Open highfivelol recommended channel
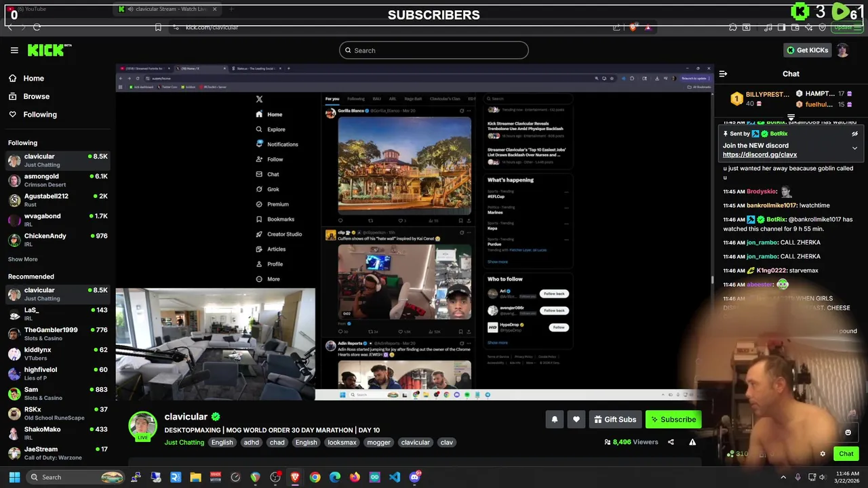This screenshot has width=868, height=488. [x=58, y=373]
